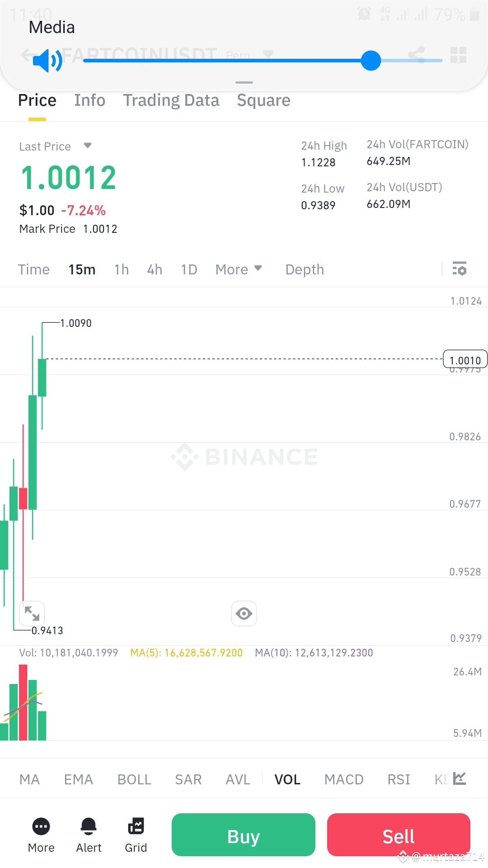Expand the Last Price dropdown arrow
Screen dimensions: 488x868
click(88, 146)
